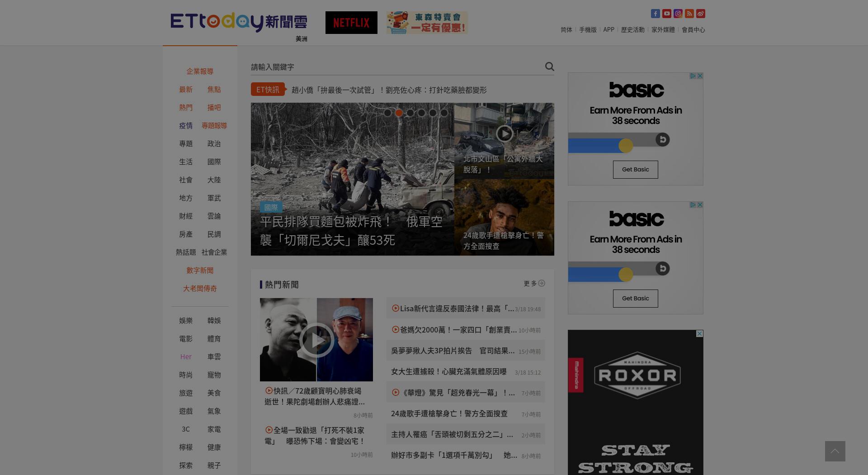Viewport: 868px width, 475px height.
Task: Open Her category
Action: [186, 357]
